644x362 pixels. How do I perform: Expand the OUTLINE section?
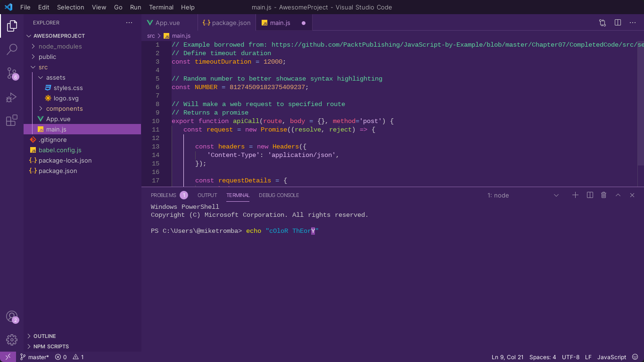(x=44, y=336)
